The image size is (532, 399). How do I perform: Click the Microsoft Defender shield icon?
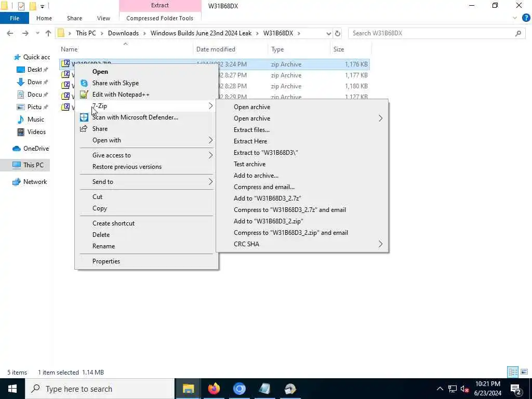pyautogui.click(x=84, y=117)
